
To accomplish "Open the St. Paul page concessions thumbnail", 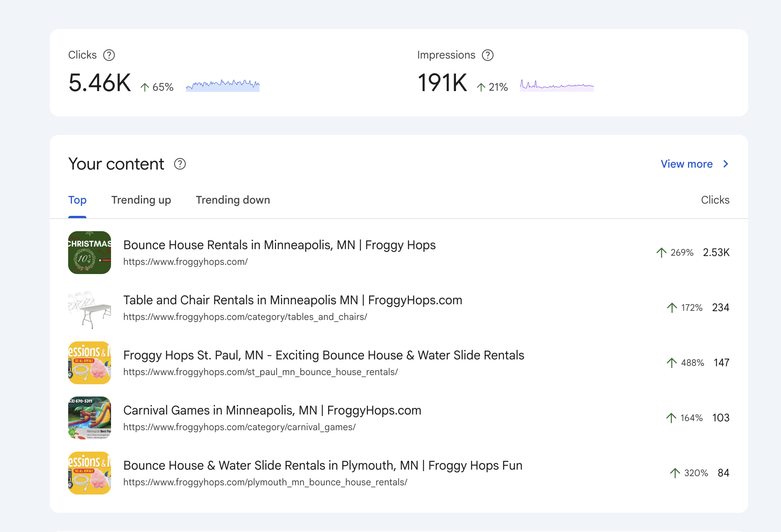I will click(90, 363).
